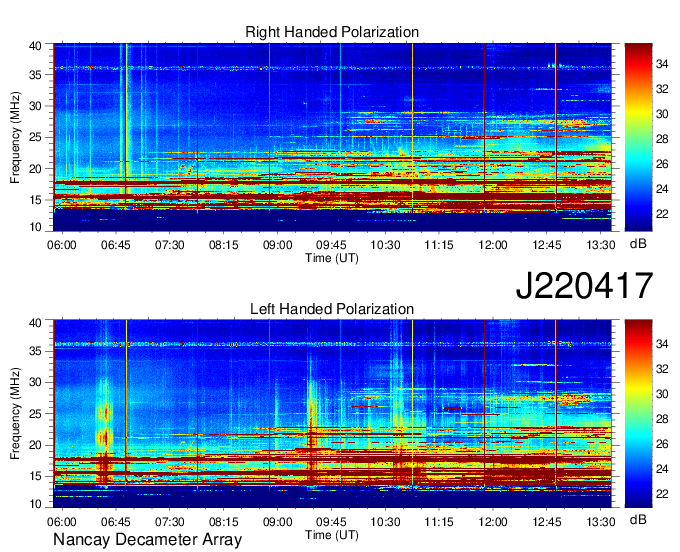
Task: Click the "35" frequency tick of Left Handed plot
Action: click(35, 352)
